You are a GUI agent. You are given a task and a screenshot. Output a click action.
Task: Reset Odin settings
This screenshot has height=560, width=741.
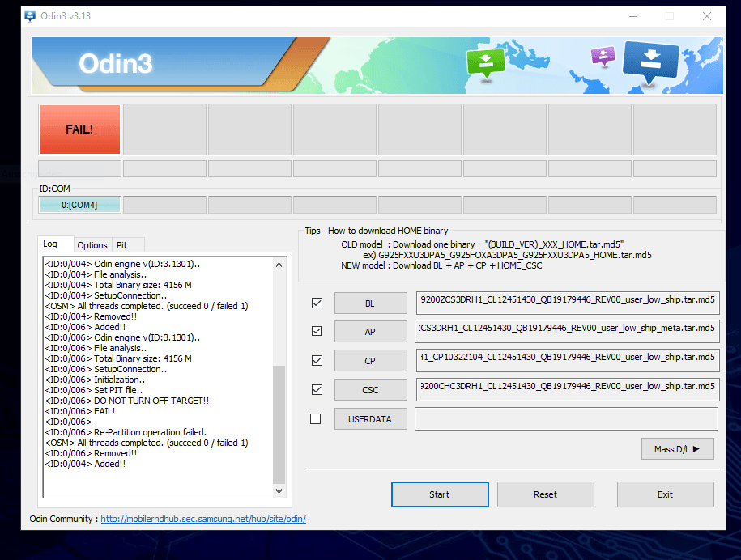point(545,494)
